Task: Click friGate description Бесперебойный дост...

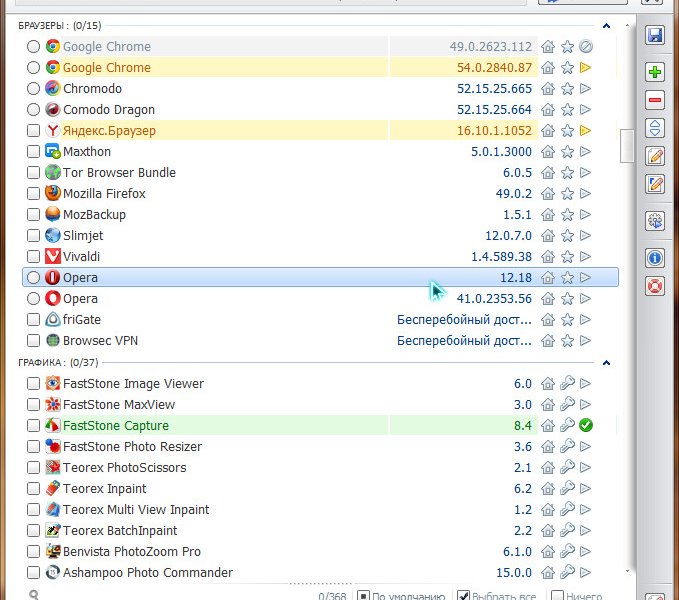Action: (x=464, y=319)
